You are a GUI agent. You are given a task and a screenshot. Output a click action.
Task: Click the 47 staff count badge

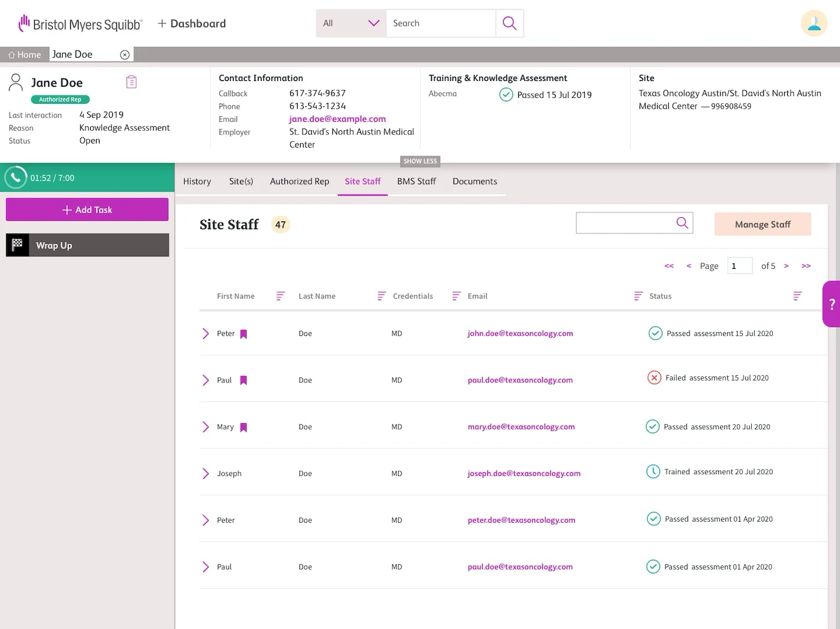pyautogui.click(x=280, y=224)
